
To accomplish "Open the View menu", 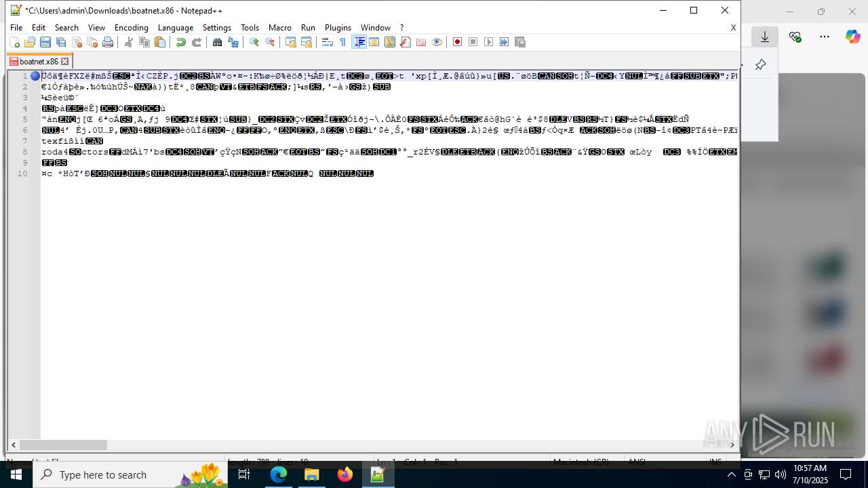I will pyautogui.click(x=96, y=28).
